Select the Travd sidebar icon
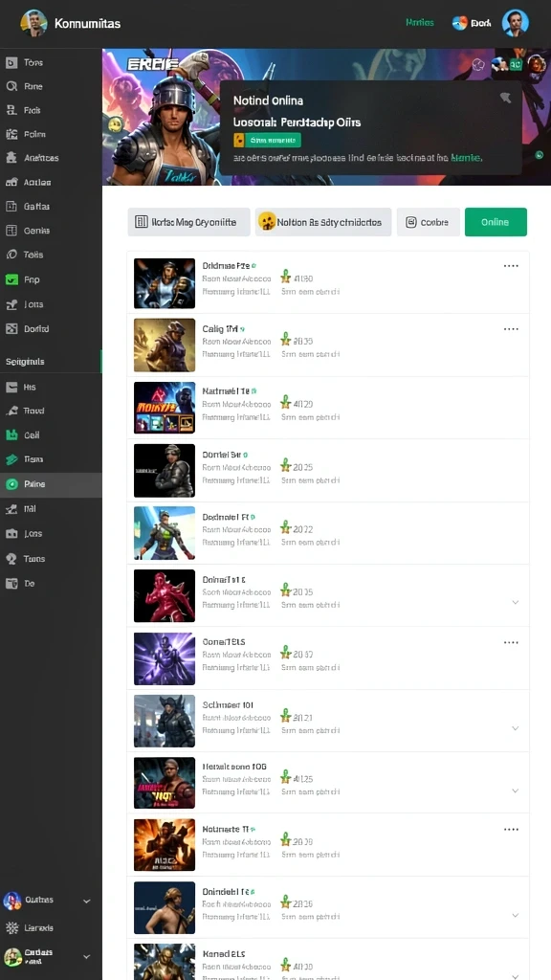The image size is (551, 980). (x=11, y=411)
